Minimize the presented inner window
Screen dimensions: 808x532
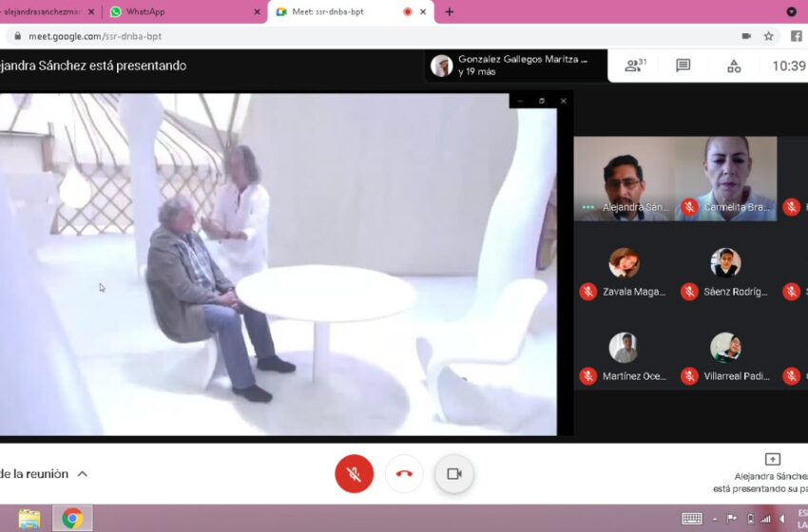(520, 101)
